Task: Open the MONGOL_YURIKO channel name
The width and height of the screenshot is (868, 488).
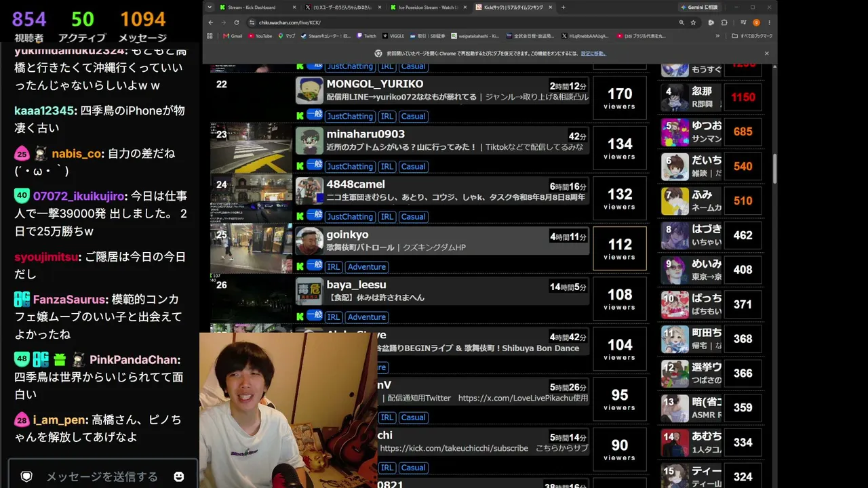Action: [375, 84]
